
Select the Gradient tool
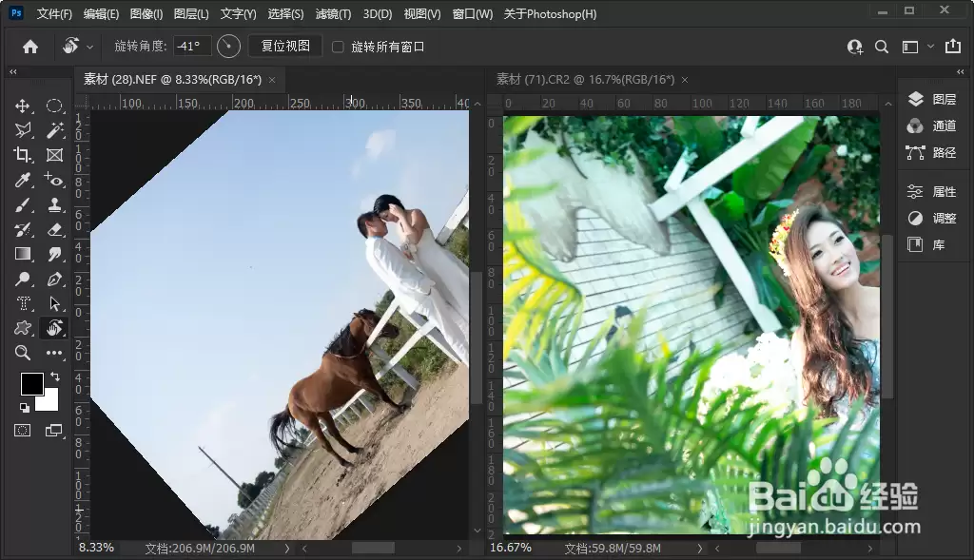(23, 254)
